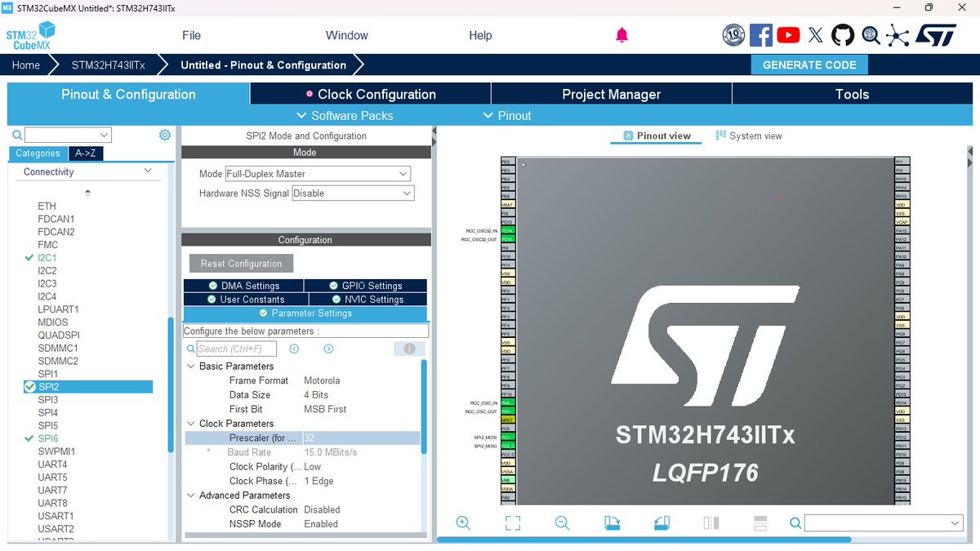
Task: Click the network nodes community icon
Action: 898,35
